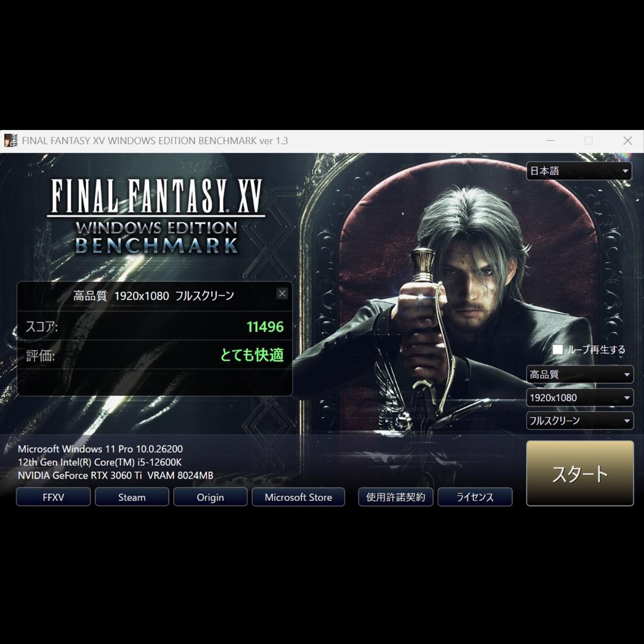Open the ライセンス license info

[475, 497]
